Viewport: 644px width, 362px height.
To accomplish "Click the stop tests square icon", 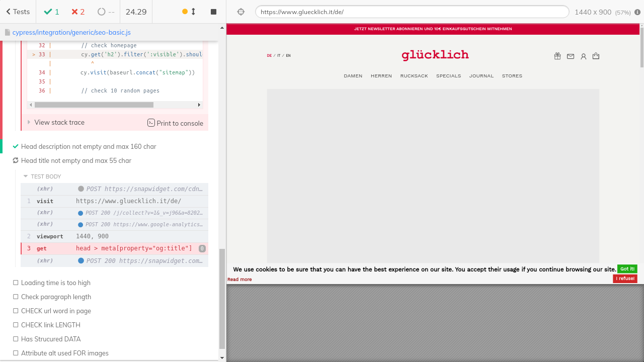I will coord(213,12).
